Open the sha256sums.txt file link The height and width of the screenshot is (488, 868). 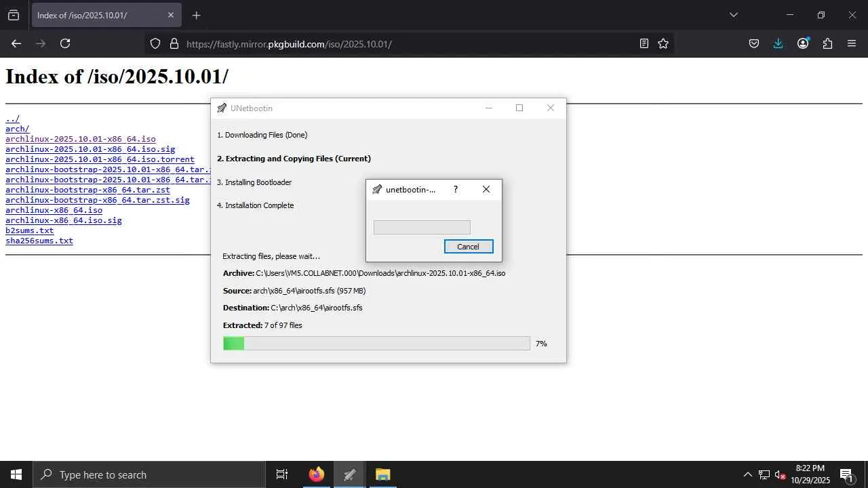(x=39, y=241)
